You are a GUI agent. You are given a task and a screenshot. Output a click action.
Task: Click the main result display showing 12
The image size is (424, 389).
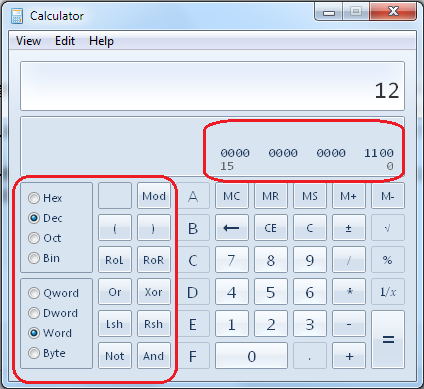tap(212, 86)
